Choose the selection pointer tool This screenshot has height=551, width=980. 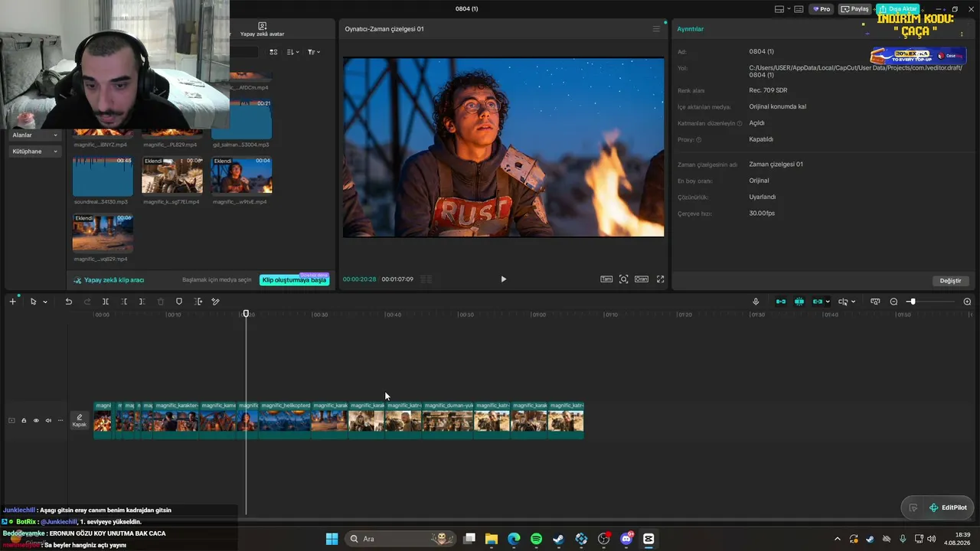pos(33,302)
